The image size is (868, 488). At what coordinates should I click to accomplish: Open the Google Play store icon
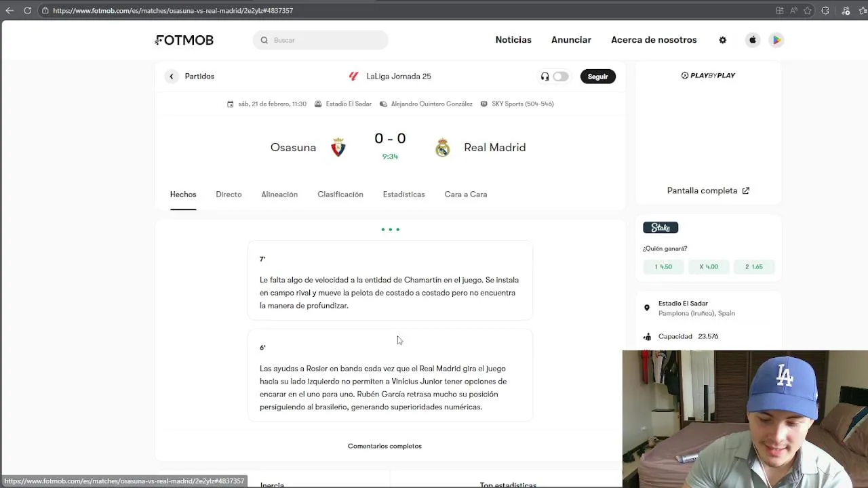click(776, 40)
